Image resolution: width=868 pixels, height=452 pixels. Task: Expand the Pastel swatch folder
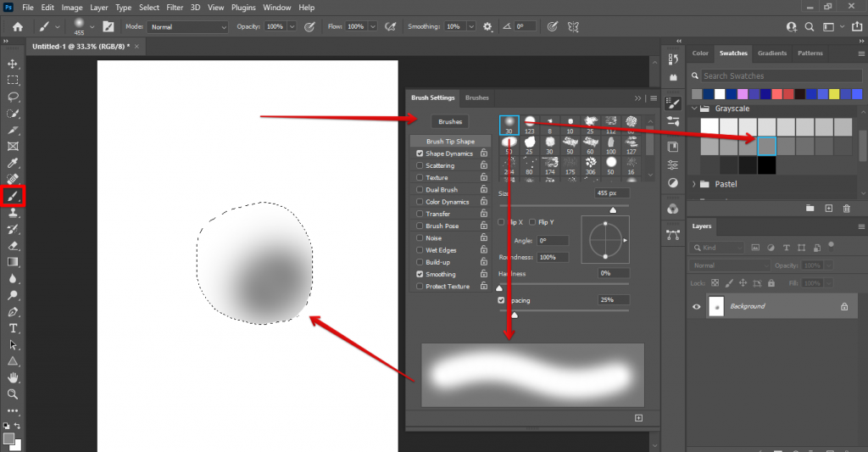point(695,184)
